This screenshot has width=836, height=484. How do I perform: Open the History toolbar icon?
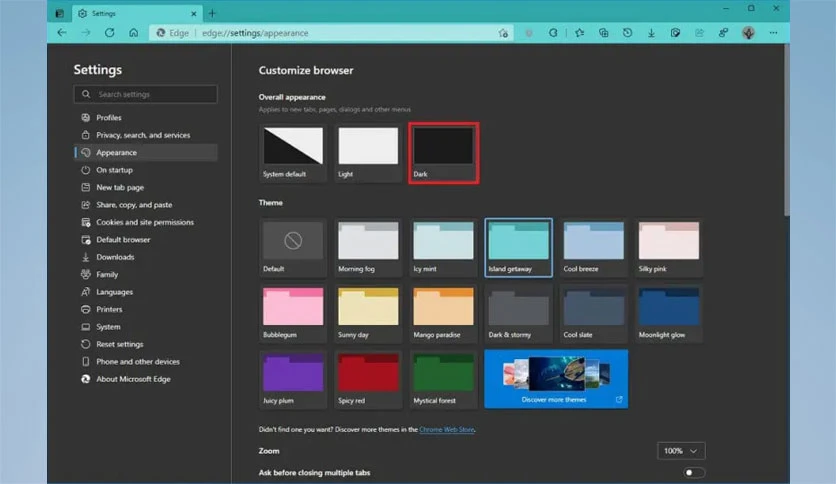point(627,33)
